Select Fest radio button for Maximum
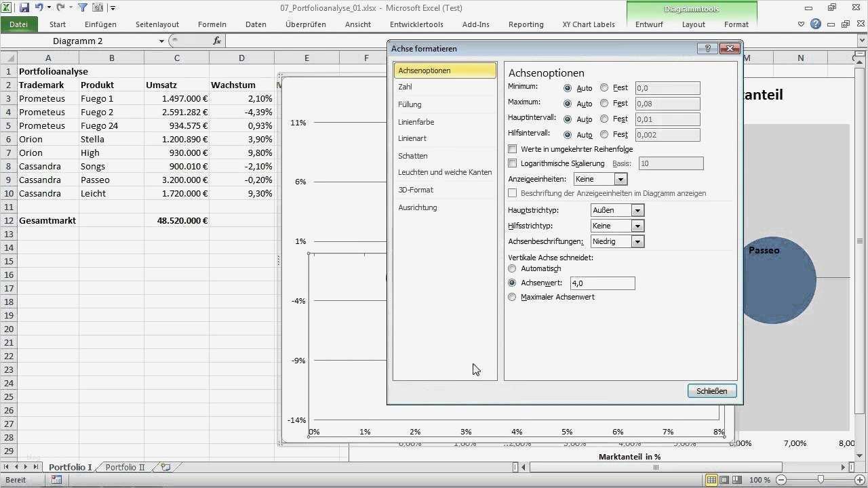Viewport: 868px width, 488px height. tap(604, 104)
